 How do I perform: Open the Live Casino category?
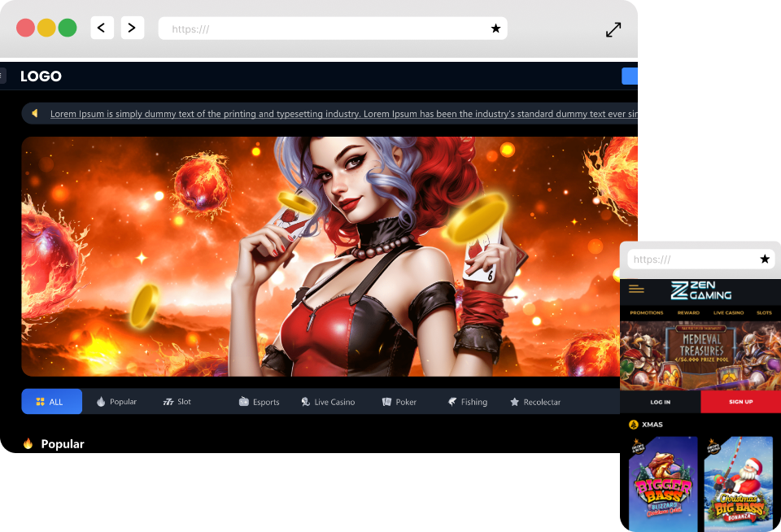tap(328, 402)
